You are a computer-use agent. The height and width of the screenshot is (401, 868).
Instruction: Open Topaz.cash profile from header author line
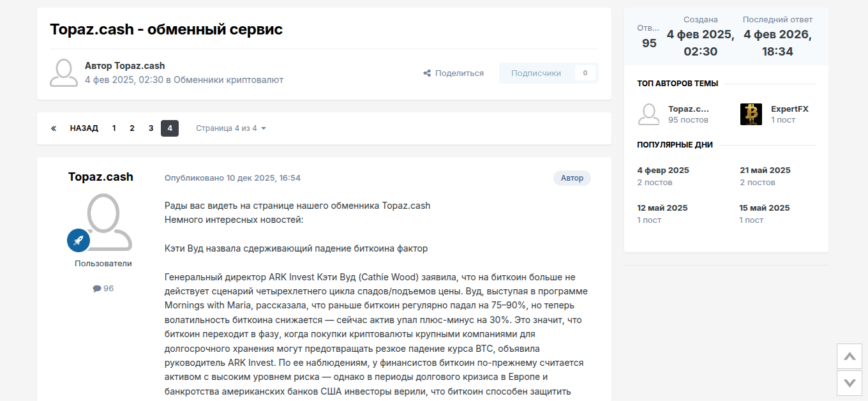point(140,66)
